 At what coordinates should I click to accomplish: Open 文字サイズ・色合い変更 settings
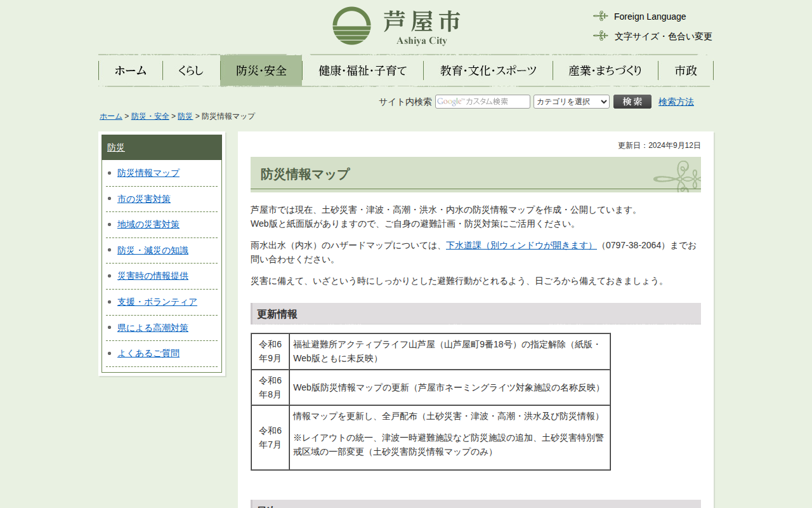coord(663,36)
